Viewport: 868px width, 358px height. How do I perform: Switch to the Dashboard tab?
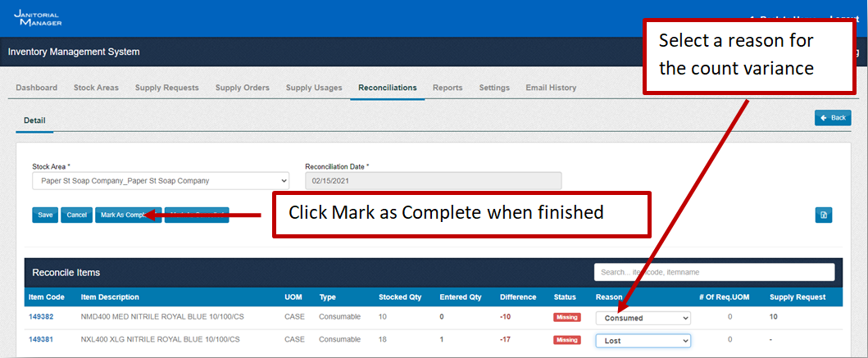36,88
